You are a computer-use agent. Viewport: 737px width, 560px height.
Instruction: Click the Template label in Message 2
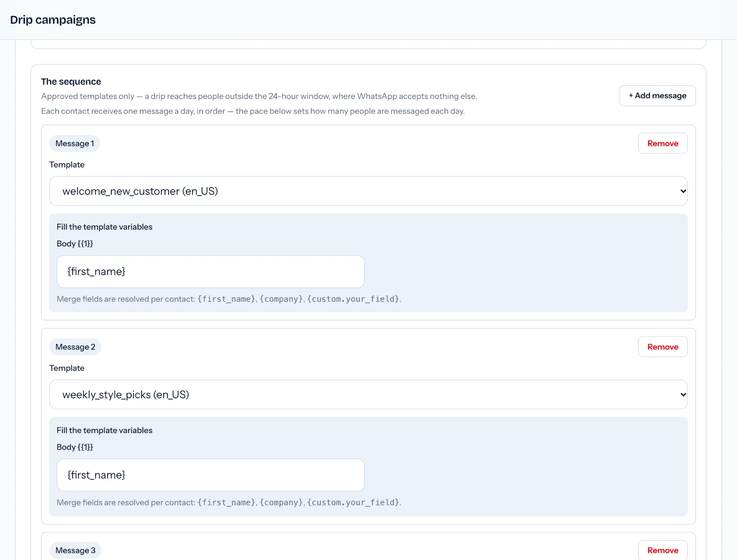click(67, 368)
